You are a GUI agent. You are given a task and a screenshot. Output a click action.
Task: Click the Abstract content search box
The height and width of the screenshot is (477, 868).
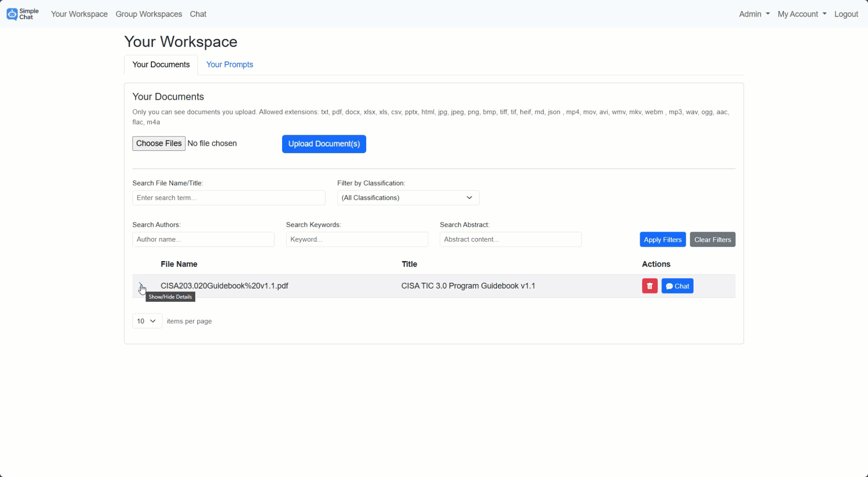coord(510,239)
